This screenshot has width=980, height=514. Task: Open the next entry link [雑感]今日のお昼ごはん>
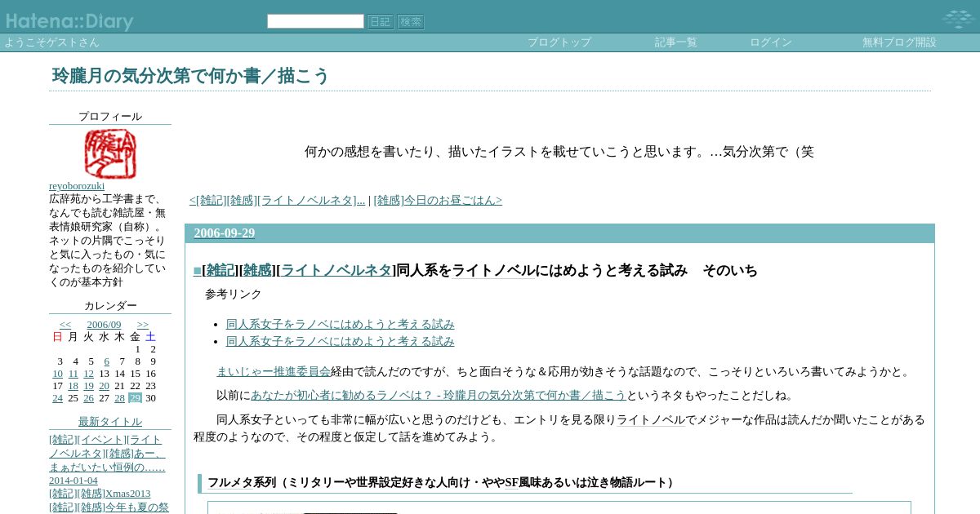(x=438, y=201)
